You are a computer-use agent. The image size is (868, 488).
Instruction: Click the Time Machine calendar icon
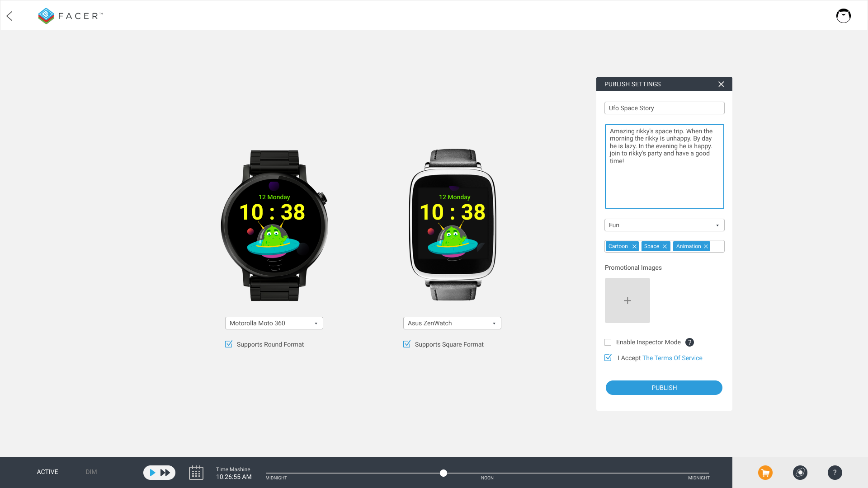196,472
